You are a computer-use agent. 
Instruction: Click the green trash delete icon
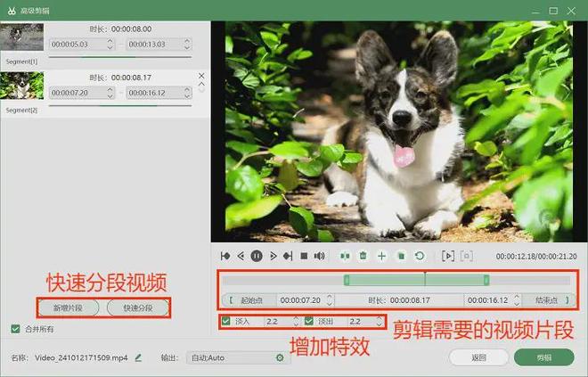[x=363, y=256]
